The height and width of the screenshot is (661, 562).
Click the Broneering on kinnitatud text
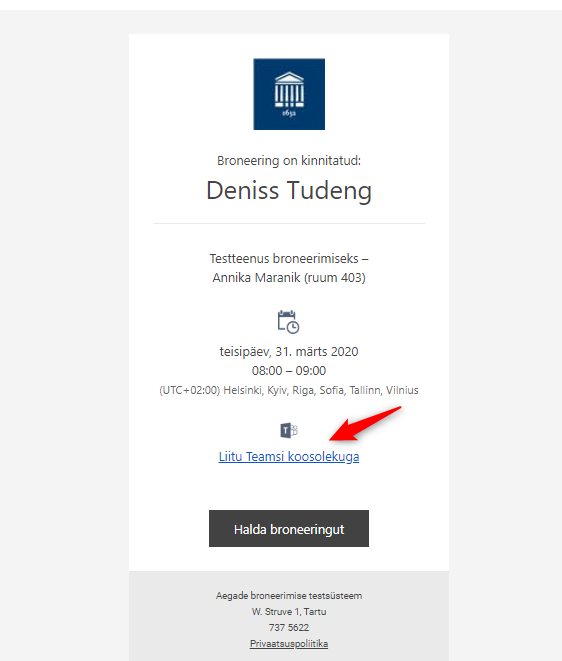(x=289, y=161)
